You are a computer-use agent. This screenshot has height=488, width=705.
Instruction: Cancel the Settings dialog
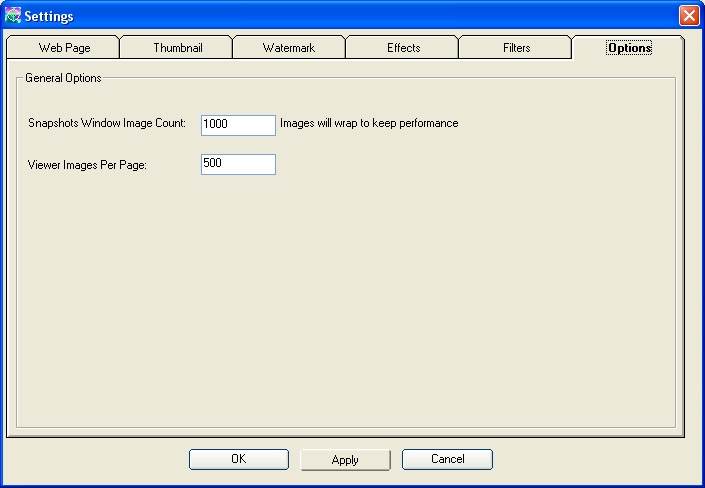click(447, 459)
